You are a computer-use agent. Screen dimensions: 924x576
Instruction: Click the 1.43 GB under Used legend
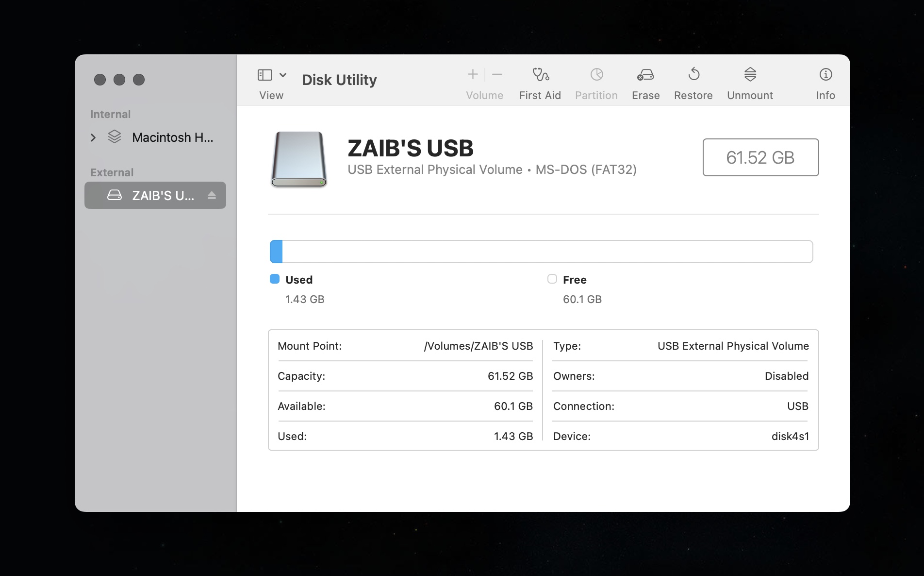tap(305, 299)
